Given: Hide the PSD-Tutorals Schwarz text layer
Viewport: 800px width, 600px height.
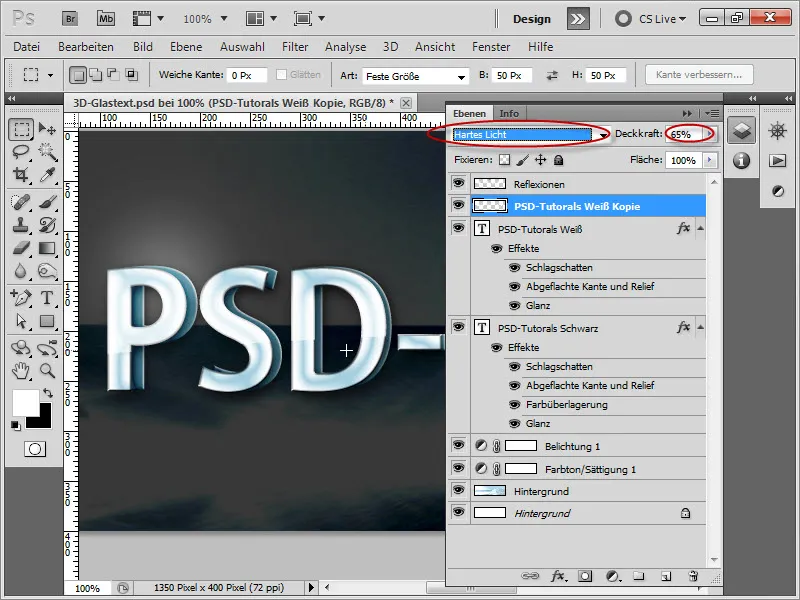Looking at the screenshot, I should (459, 327).
